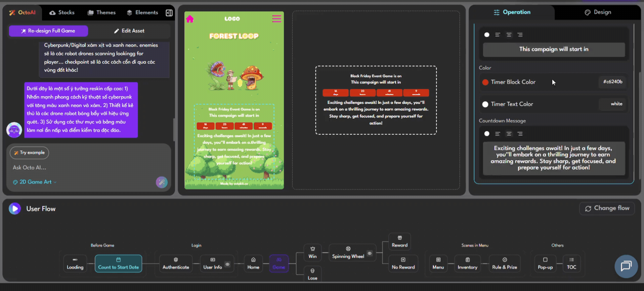Viewport: 644px width, 291px height.
Task: Click Re-design Full Game button
Action: 48,31
